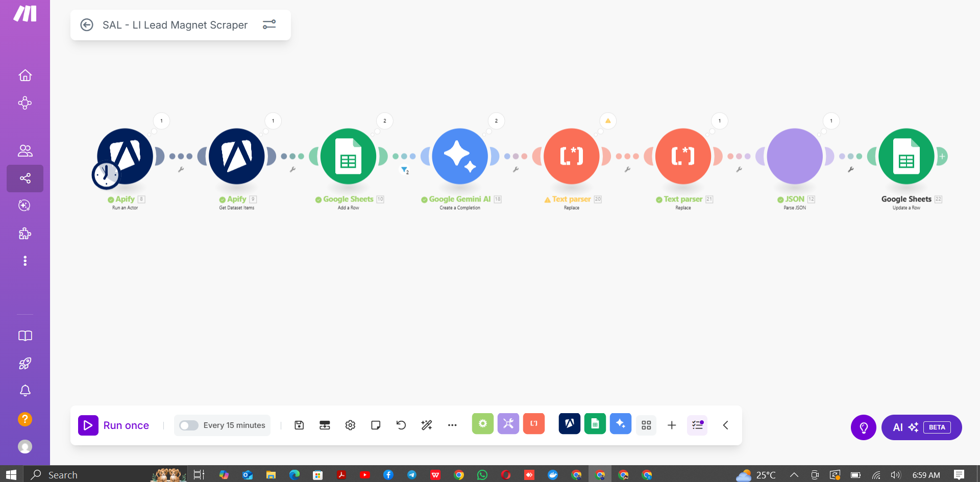The image size is (980, 482).
Task: Open the all apps grid icon
Action: 646,425
